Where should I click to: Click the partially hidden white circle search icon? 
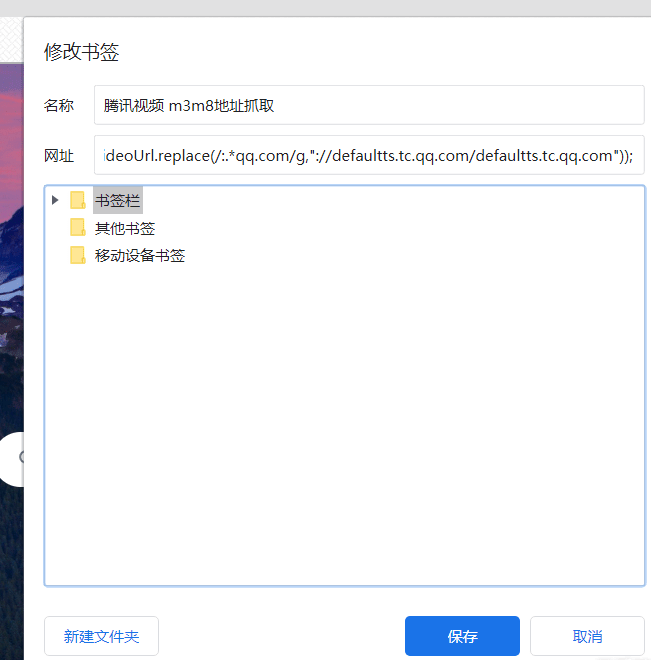(x=12, y=458)
